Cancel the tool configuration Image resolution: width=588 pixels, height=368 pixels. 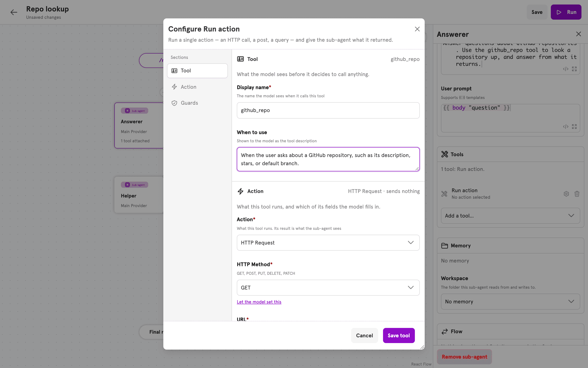[x=364, y=335]
